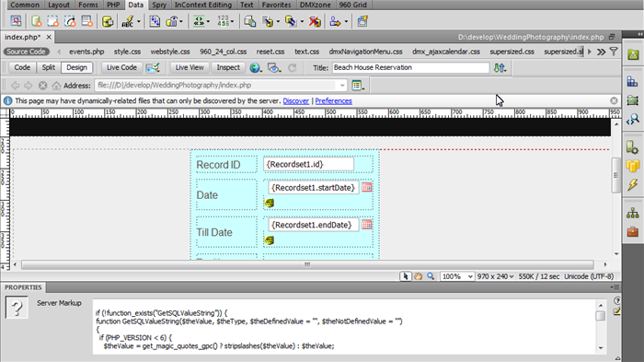Click the filter related files funnel icon
Image resolution: width=644 pixels, height=362 pixels.
[614, 52]
